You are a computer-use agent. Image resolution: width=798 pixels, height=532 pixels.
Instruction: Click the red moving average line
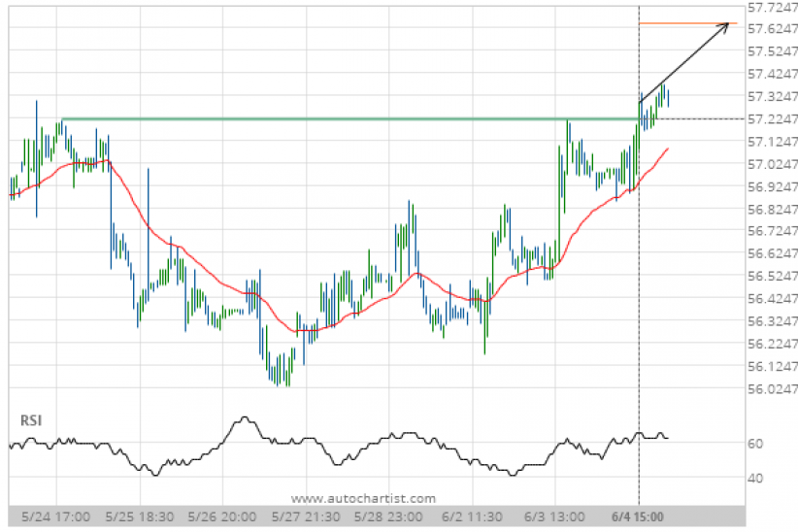click(x=339, y=239)
